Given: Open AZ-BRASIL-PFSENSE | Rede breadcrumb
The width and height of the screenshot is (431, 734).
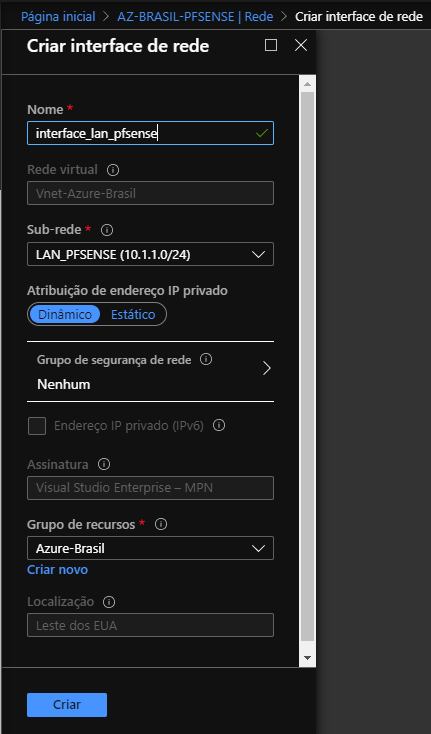Looking at the screenshot, I should 195,16.
